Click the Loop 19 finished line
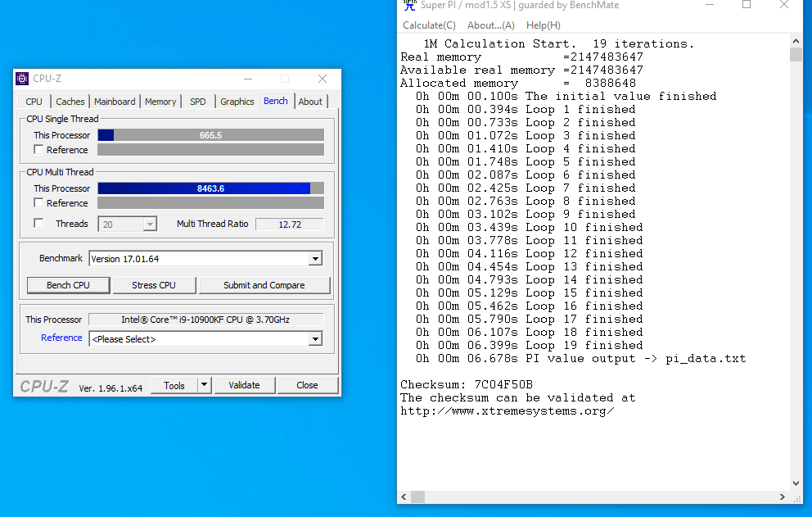The width and height of the screenshot is (812, 517). (x=530, y=346)
